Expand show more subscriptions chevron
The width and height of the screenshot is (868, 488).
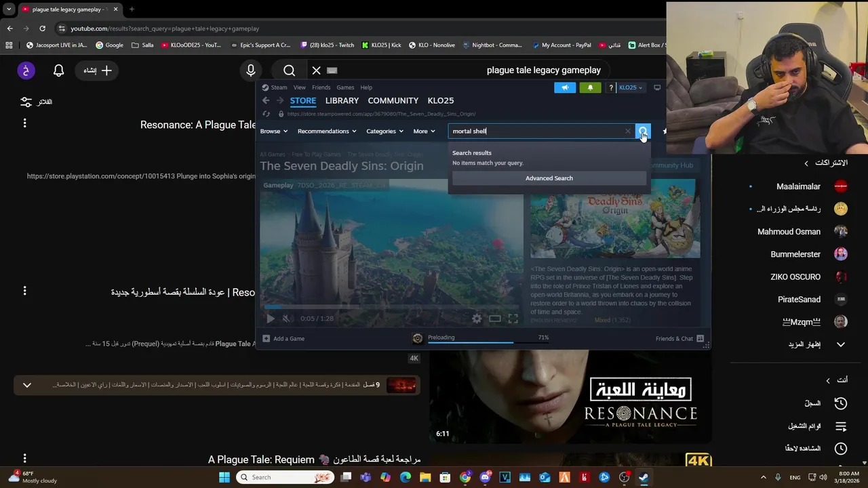(841, 344)
